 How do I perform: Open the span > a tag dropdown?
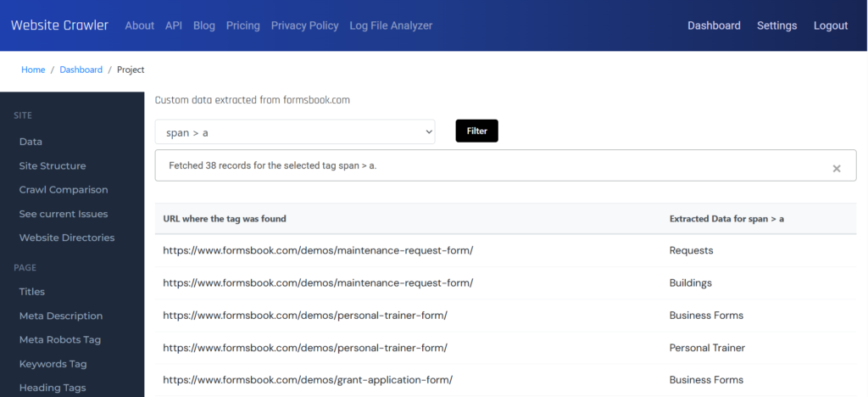[x=295, y=131]
